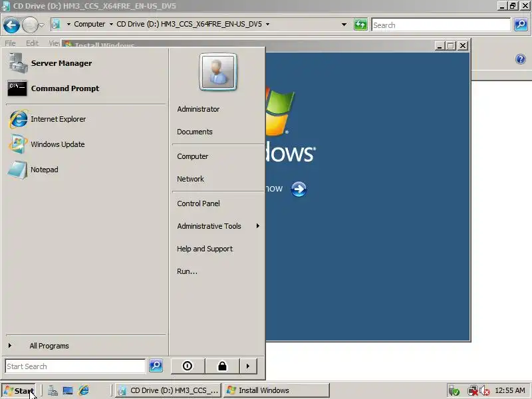Switch to Install Windows taskbar button

pos(276,390)
